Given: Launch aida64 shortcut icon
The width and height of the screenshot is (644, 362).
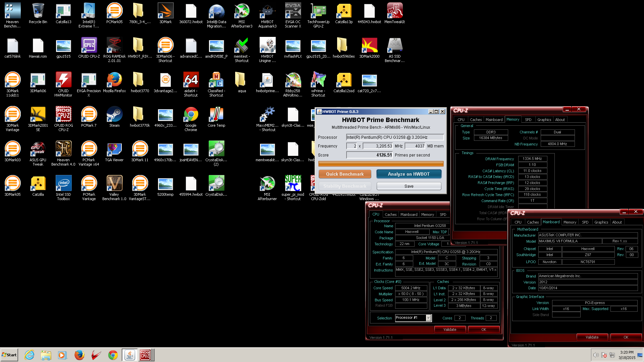Looking at the screenshot, I should pos(191,84).
